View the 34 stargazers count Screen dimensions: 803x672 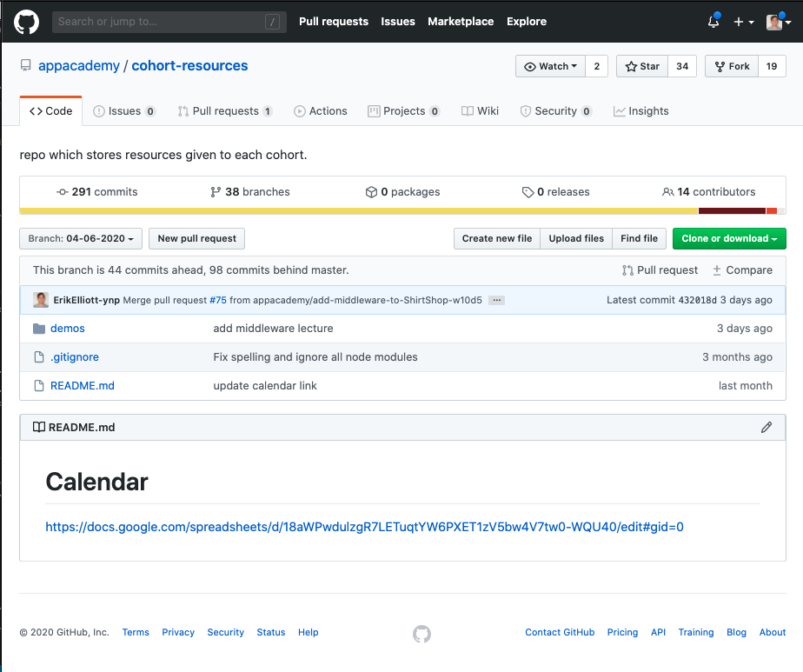click(x=682, y=66)
